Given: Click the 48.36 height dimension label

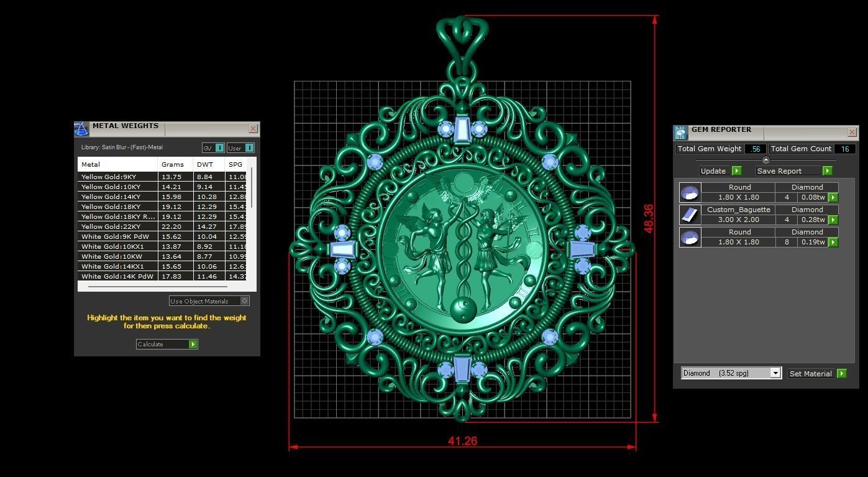Looking at the screenshot, I should pos(649,219).
